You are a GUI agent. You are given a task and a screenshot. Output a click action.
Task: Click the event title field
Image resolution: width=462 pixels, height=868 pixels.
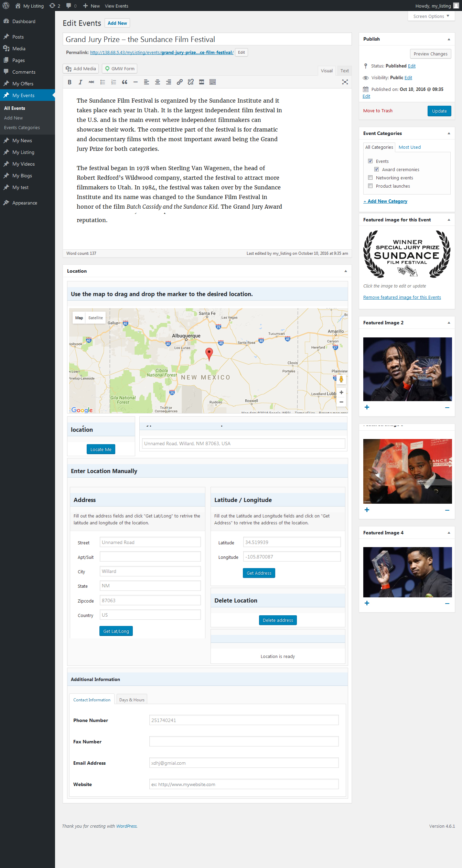[207, 39]
